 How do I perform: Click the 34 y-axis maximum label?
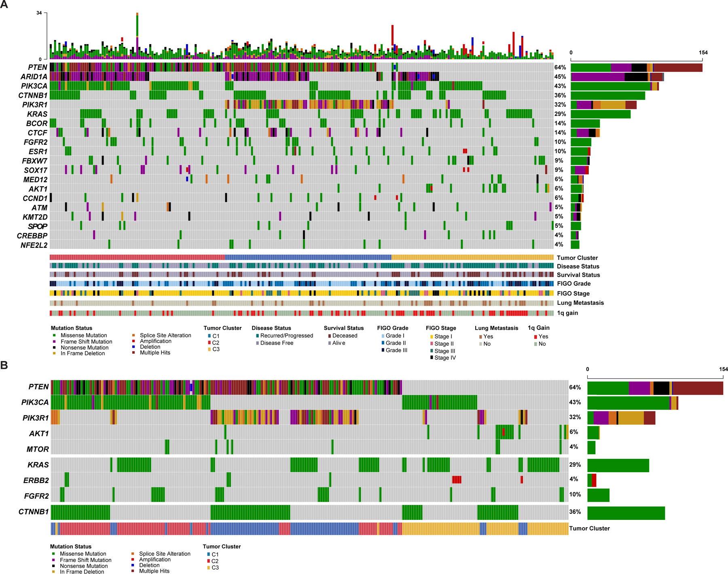pyautogui.click(x=39, y=13)
